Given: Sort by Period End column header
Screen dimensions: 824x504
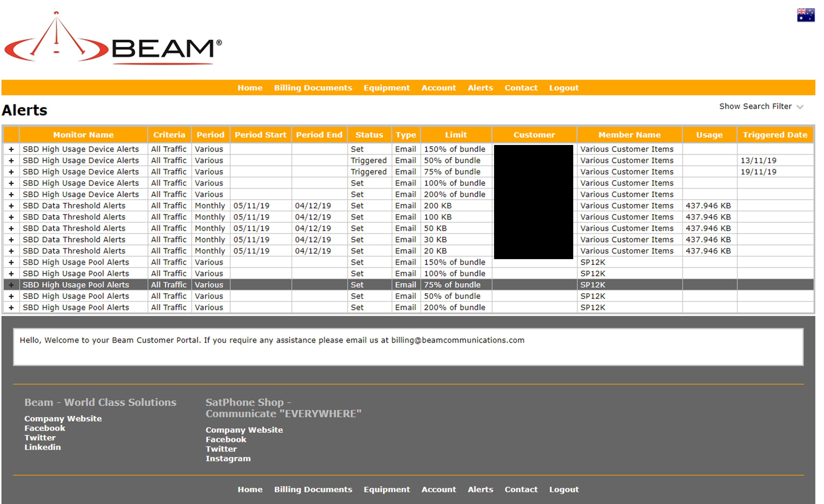Looking at the screenshot, I should pyautogui.click(x=319, y=135).
